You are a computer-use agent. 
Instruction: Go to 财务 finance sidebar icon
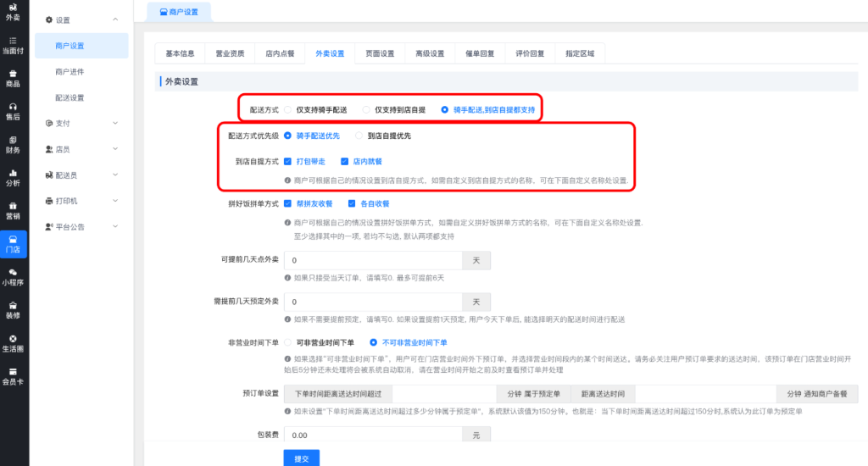[13, 144]
